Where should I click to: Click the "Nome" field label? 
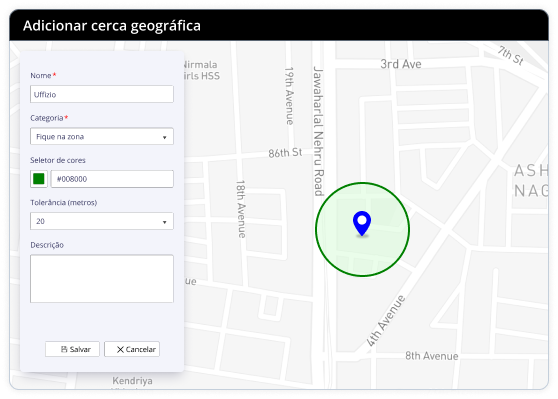point(41,75)
